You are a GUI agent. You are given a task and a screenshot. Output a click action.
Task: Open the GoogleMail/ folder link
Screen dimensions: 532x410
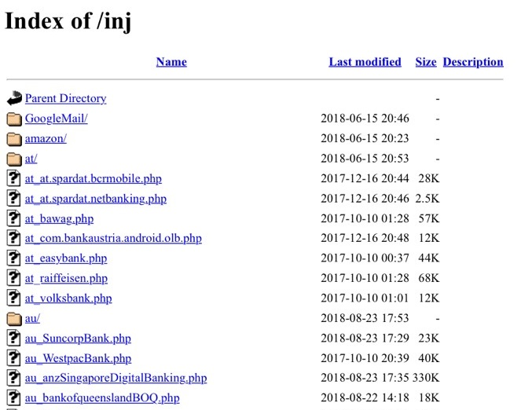[57, 119]
